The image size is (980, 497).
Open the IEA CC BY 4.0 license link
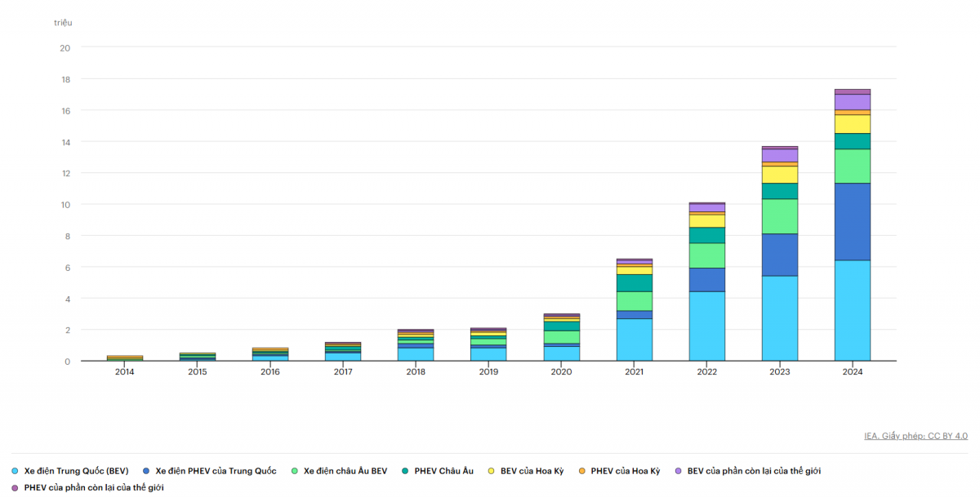coord(915,436)
